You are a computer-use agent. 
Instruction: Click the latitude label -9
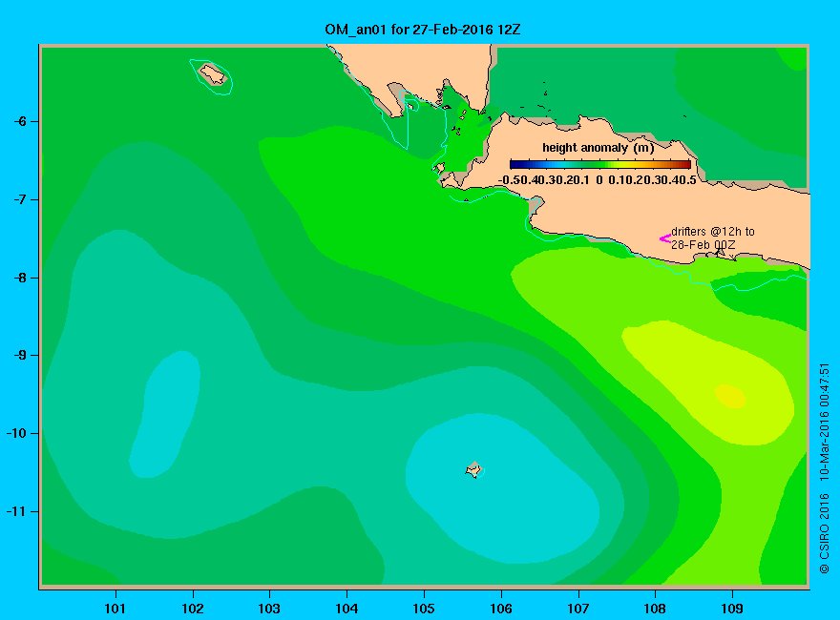pyautogui.click(x=19, y=356)
